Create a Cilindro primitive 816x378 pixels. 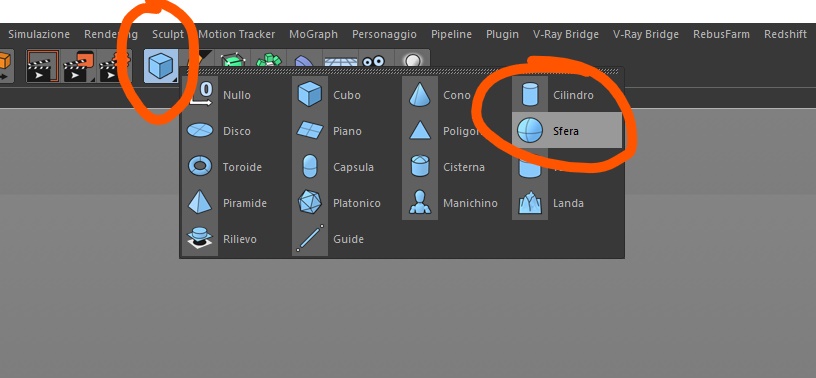[x=567, y=95]
